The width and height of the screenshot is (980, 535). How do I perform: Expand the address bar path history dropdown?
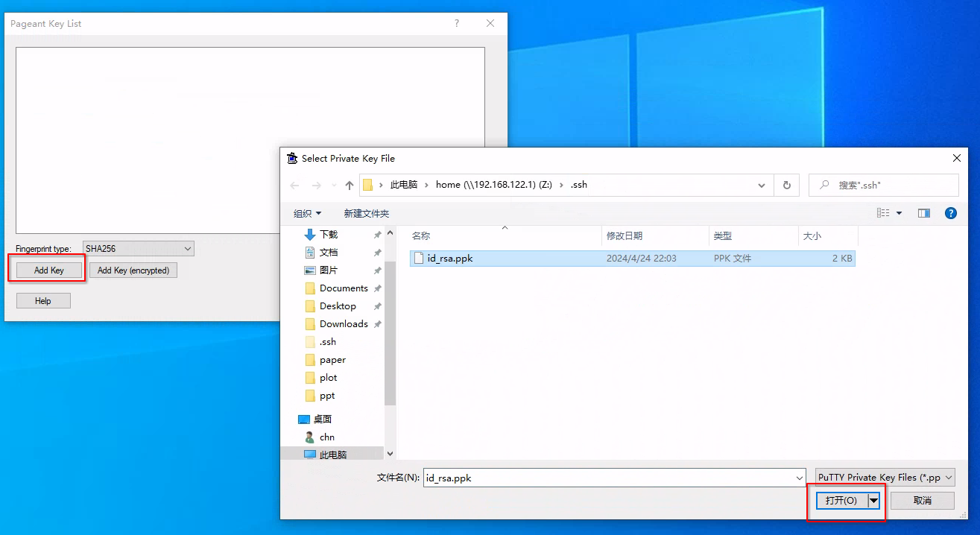click(x=761, y=186)
